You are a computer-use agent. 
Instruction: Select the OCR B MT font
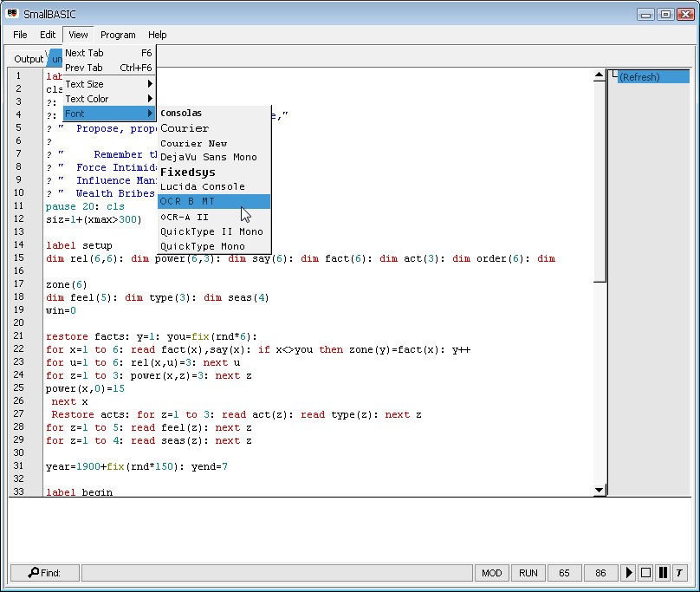pyautogui.click(x=214, y=201)
